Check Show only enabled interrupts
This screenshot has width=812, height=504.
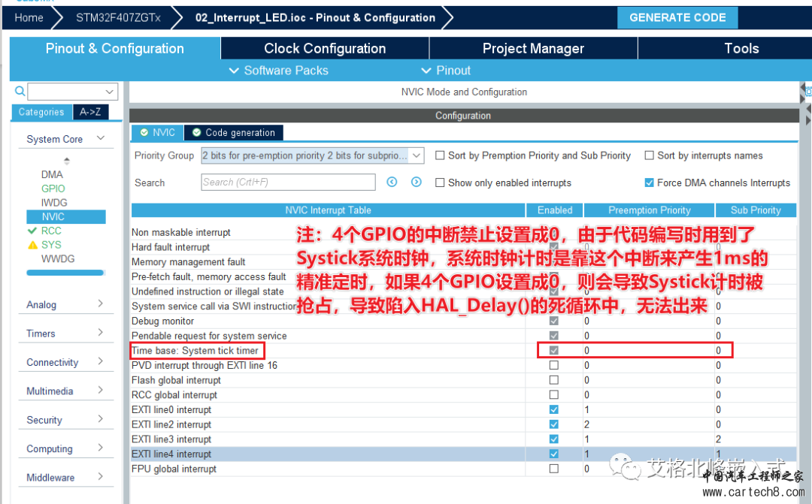pos(440,183)
